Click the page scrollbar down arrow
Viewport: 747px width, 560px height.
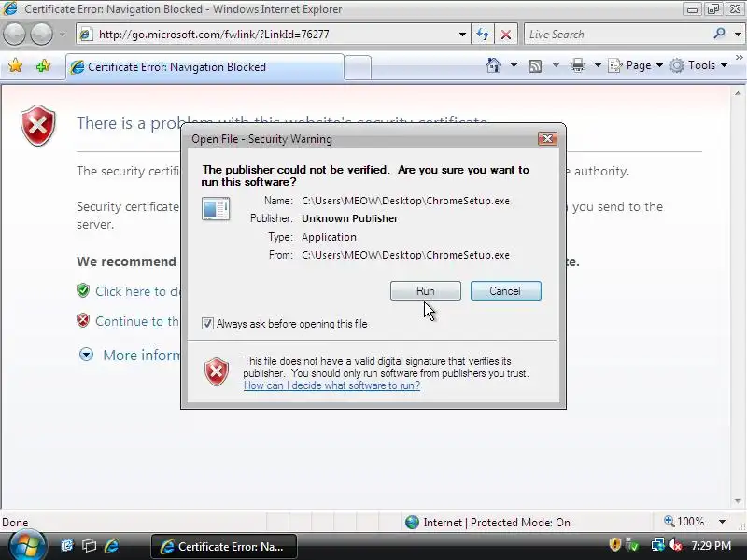(x=738, y=501)
